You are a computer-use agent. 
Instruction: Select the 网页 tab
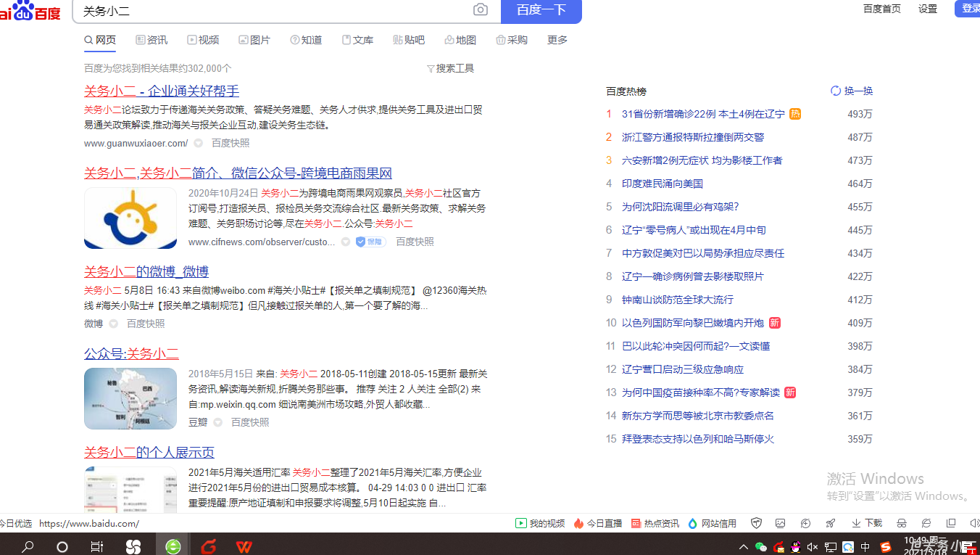click(100, 40)
